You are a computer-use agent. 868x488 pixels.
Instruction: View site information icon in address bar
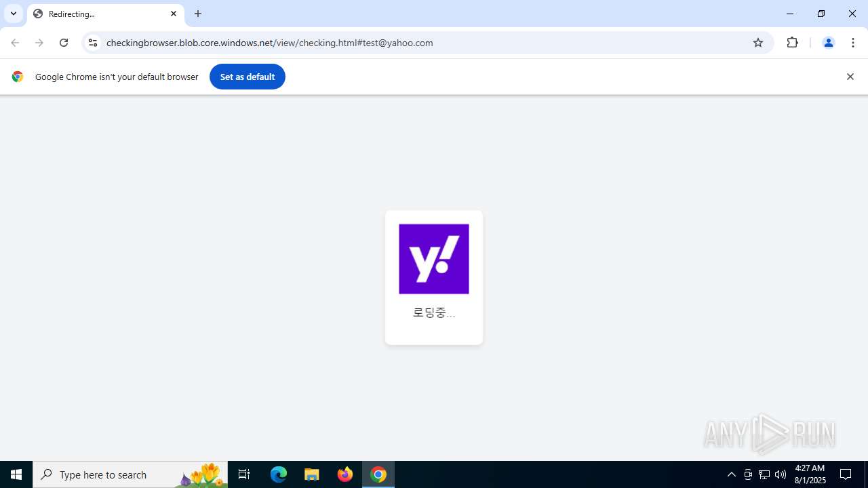[x=93, y=43]
